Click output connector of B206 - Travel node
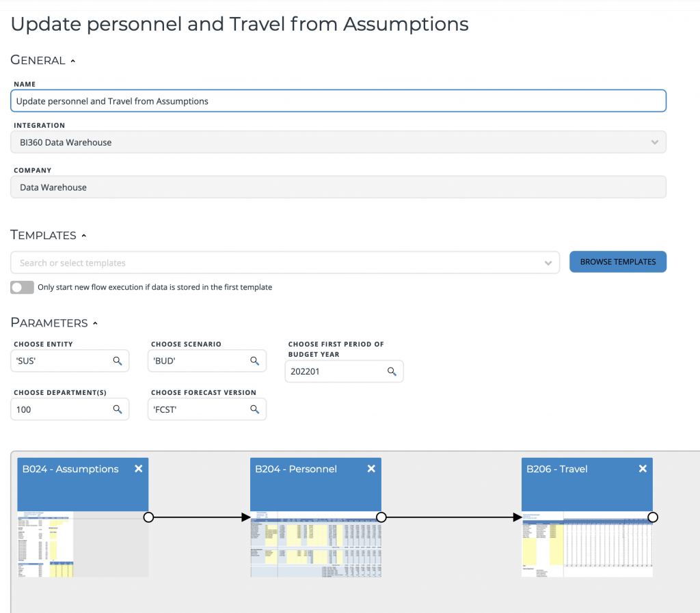Image resolution: width=700 pixels, height=613 pixels. coord(653,517)
